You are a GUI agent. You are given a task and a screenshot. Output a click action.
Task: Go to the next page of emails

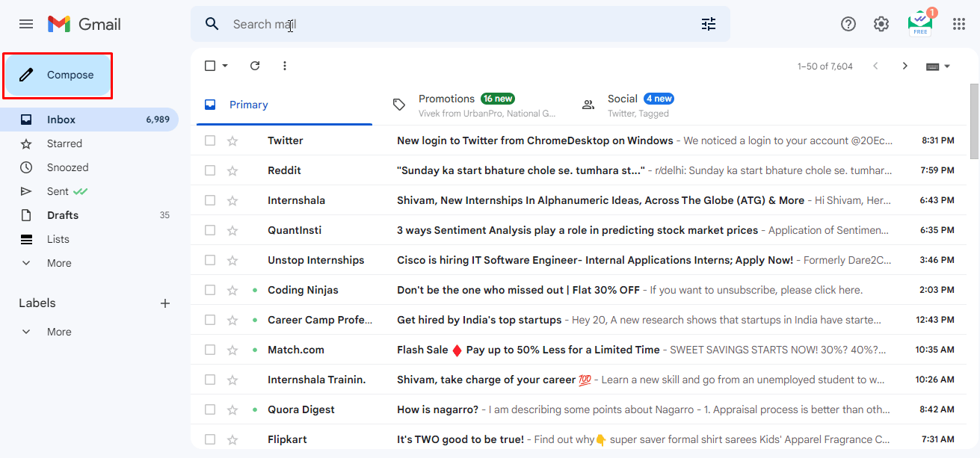905,66
